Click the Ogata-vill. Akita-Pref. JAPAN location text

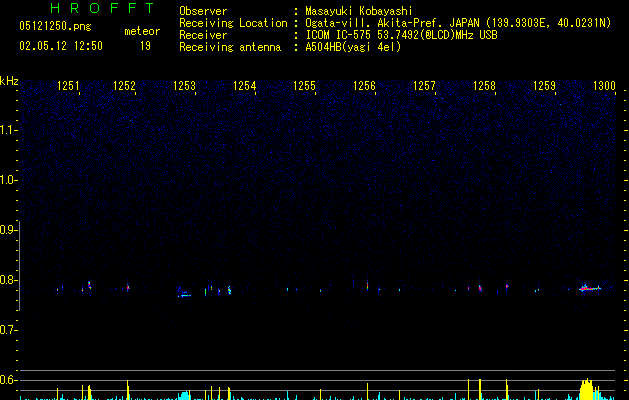[x=458, y=23]
